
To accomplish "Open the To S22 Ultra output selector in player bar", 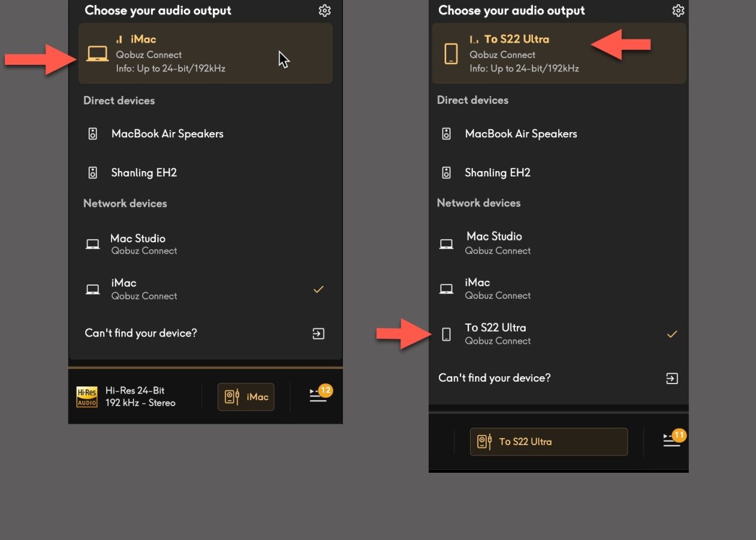I will pyautogui.click(x=548, y=442).
